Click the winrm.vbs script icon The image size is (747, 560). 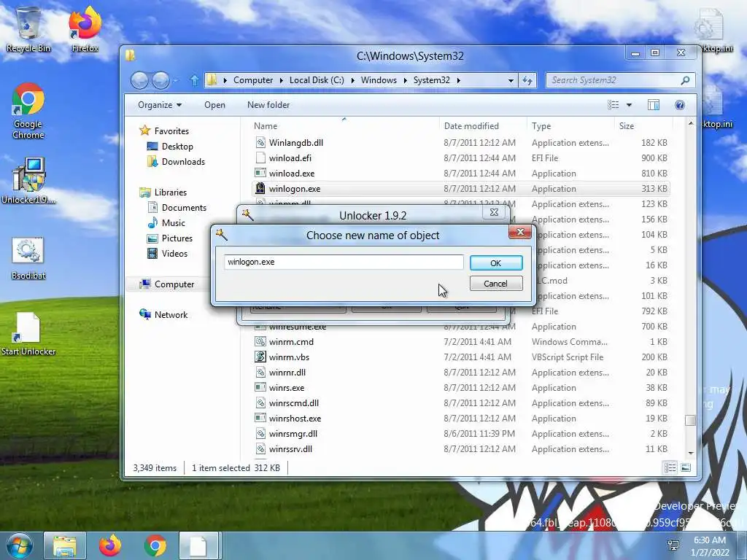(260, 357)
